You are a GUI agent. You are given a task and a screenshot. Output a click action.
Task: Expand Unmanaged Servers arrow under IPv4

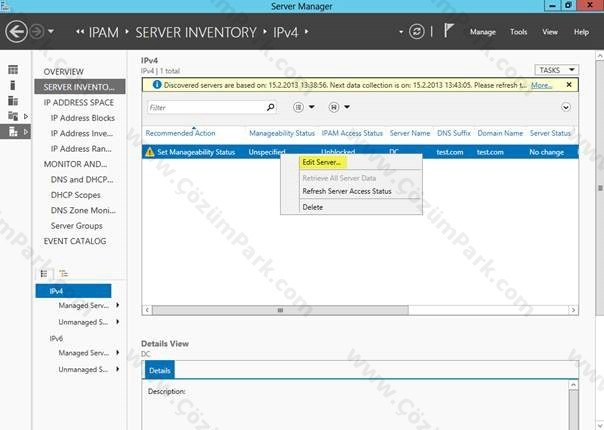pos(117,321)
